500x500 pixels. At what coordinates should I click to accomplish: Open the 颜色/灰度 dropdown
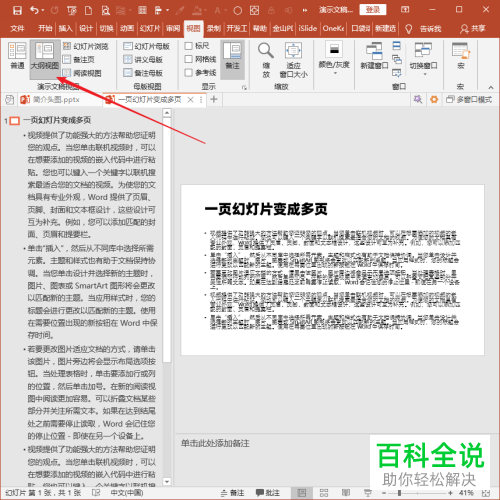click(x=334, y=59)
